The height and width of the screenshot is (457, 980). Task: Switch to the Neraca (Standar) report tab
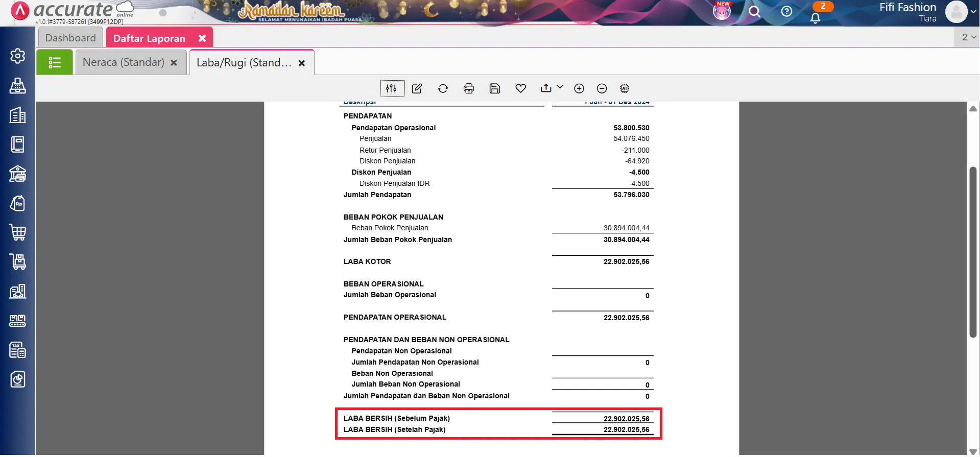tap(123, 62)
